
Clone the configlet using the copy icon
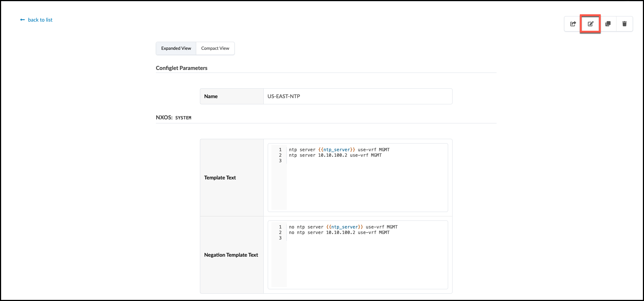point(608,24)
